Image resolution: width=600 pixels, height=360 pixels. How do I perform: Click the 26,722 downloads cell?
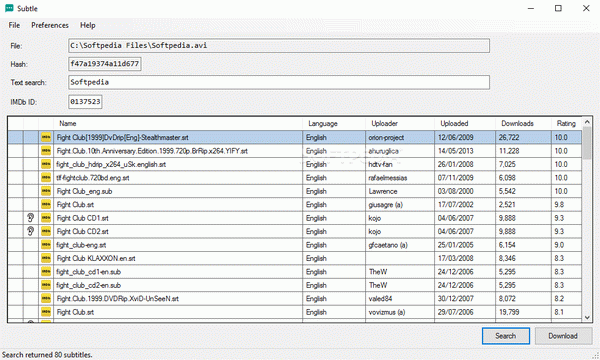[x=523, y=137]
